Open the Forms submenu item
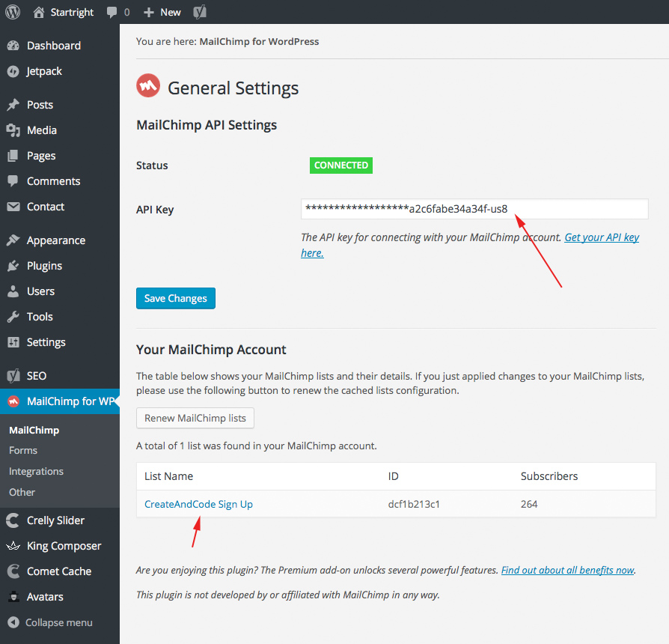This screenshot has width=669, height=644. 23,451
